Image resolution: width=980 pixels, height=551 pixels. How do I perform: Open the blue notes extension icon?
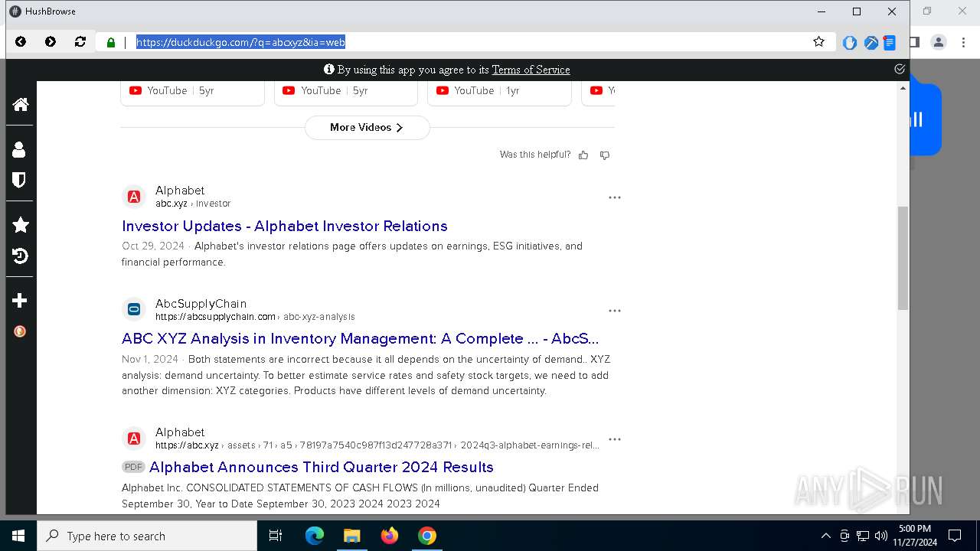click(x=890, y=43)
